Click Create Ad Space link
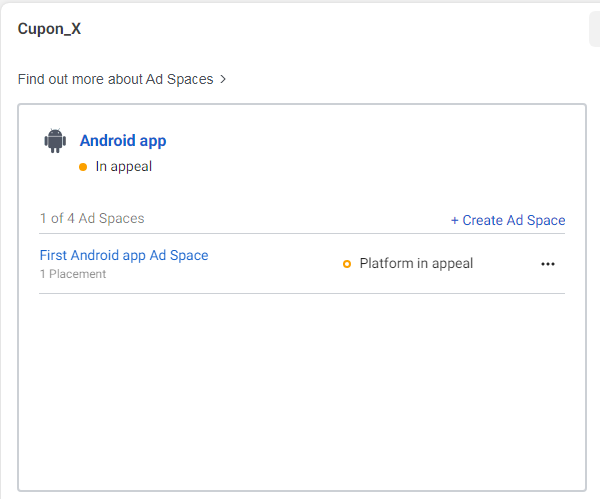Image resolution: width=600 pixels, height=499 pixels. 508,220
